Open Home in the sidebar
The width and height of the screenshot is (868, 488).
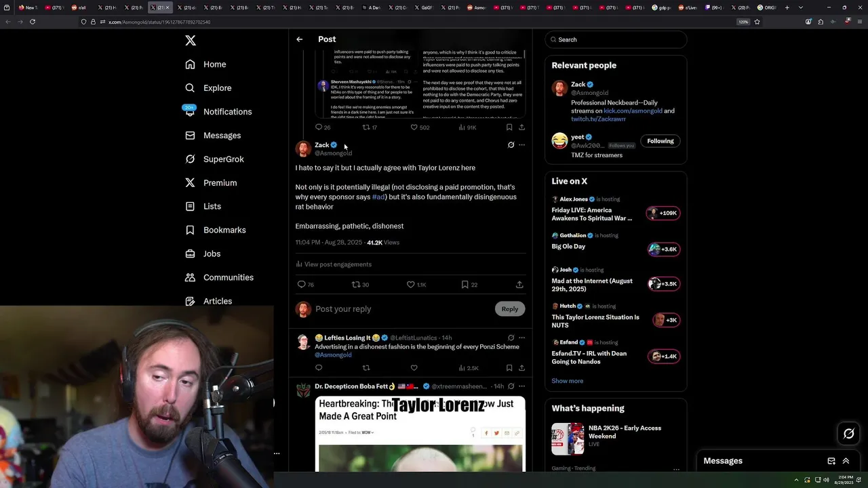[x=206, y=64]
